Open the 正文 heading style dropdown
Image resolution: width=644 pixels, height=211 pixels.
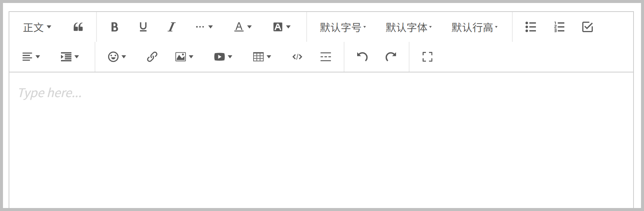[x=37, y=27]
